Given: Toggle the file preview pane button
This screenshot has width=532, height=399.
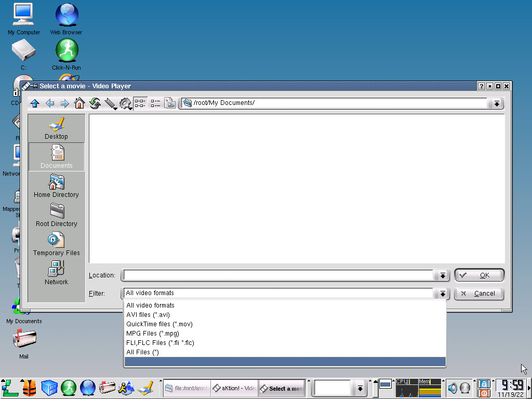Looking at the screenshot, I should click(x=170, y=103).
